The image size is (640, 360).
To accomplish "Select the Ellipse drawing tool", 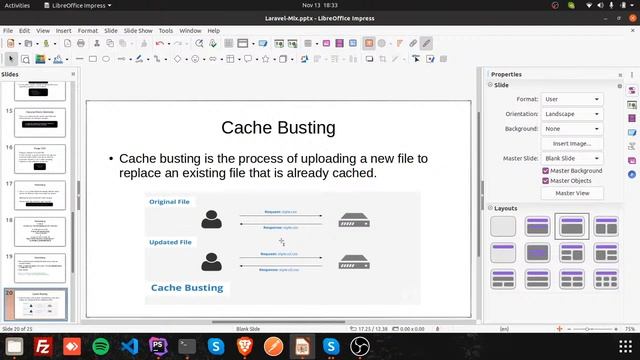I will 106,59.
